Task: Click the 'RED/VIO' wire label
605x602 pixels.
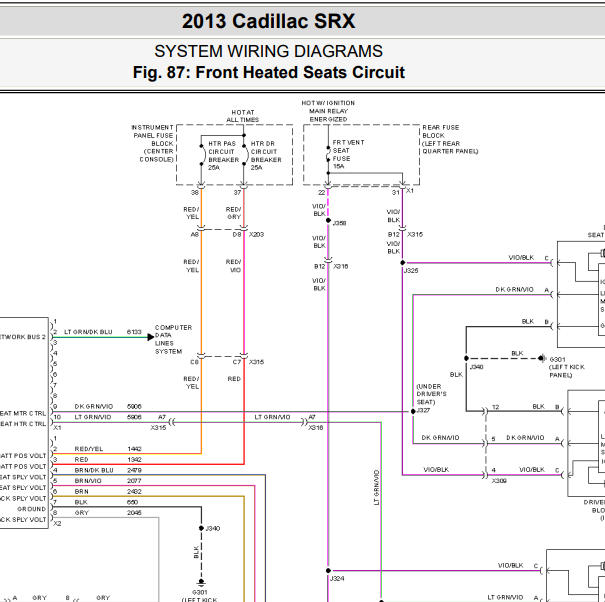Action: point(233,266)
